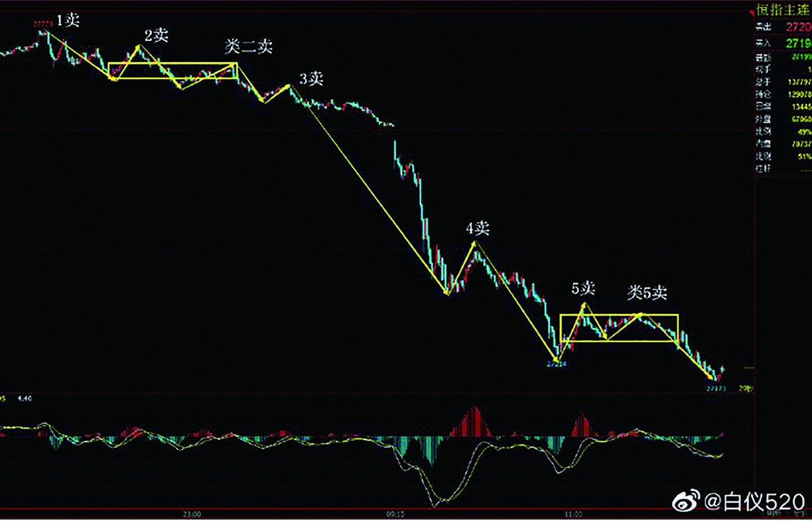812x521 pixels.
Task: Select the 恒指主连 contract title
Action: click(783, 10)
